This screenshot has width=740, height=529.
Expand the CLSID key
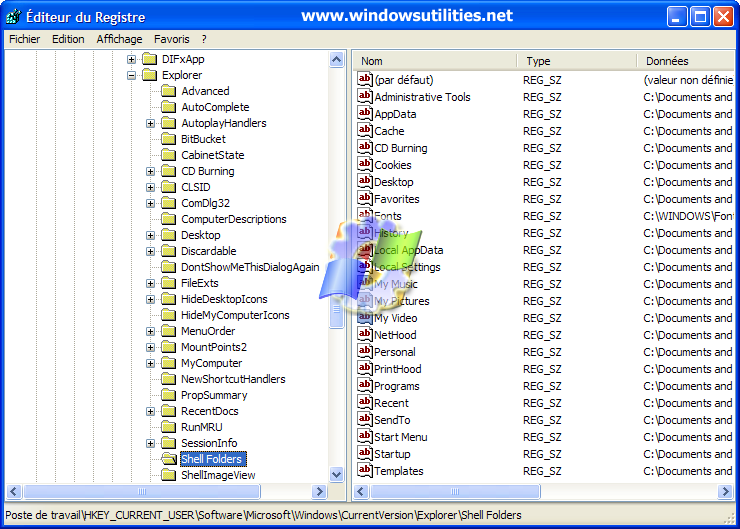pyautogui.click(x=151, y=187)
